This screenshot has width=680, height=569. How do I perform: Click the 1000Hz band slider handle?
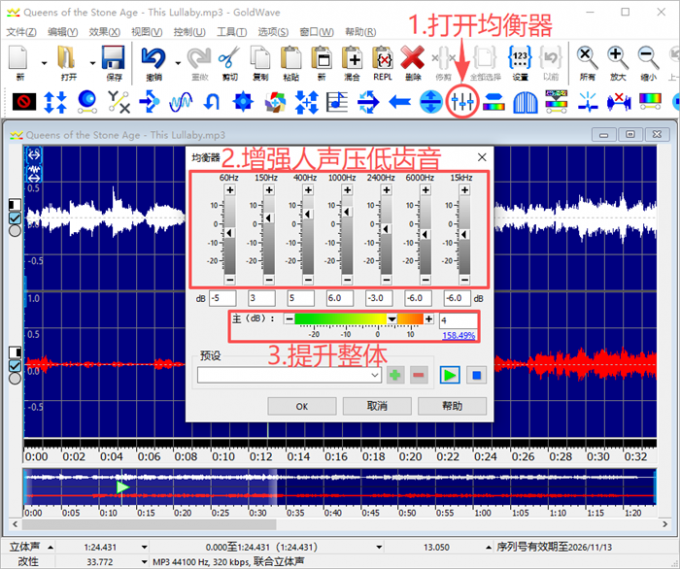(x=347, y=212)
